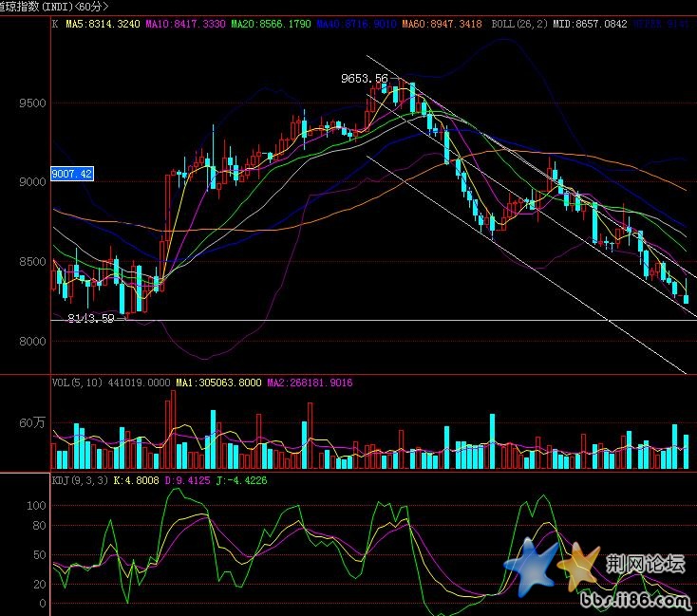Click the KDJ axis label 100
Image resolution: width=697 pixels, height=616 pixels.
[x=36, y=505]
